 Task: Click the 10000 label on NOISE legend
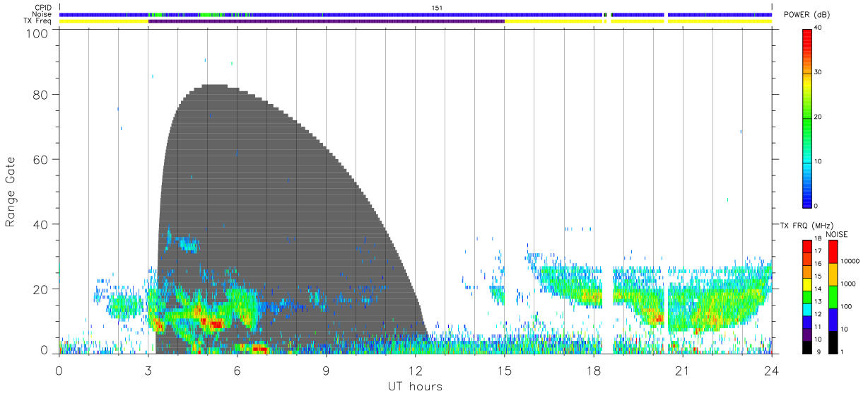(850, 262)
